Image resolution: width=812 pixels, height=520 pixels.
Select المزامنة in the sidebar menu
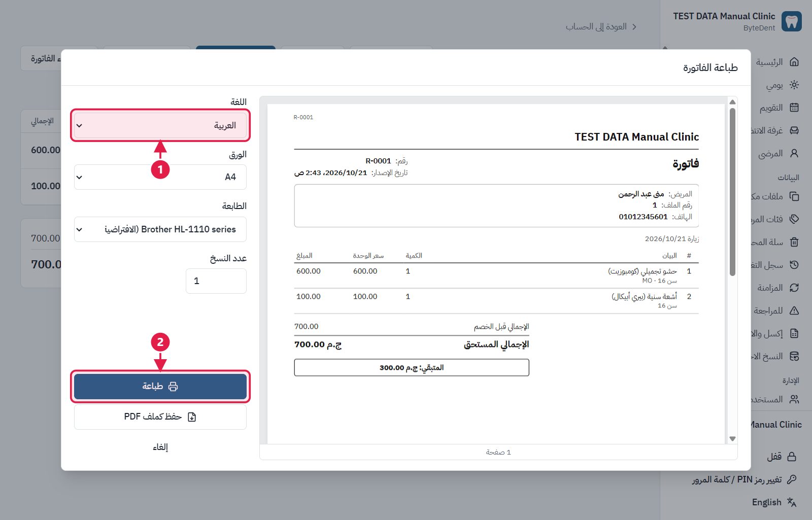(770, 288)
